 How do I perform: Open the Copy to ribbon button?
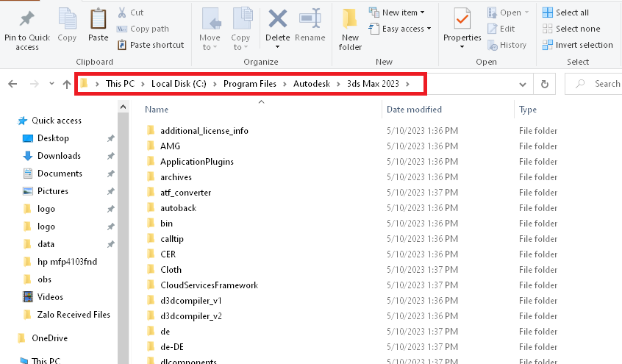pyautogui.click(x=240, y=29)
